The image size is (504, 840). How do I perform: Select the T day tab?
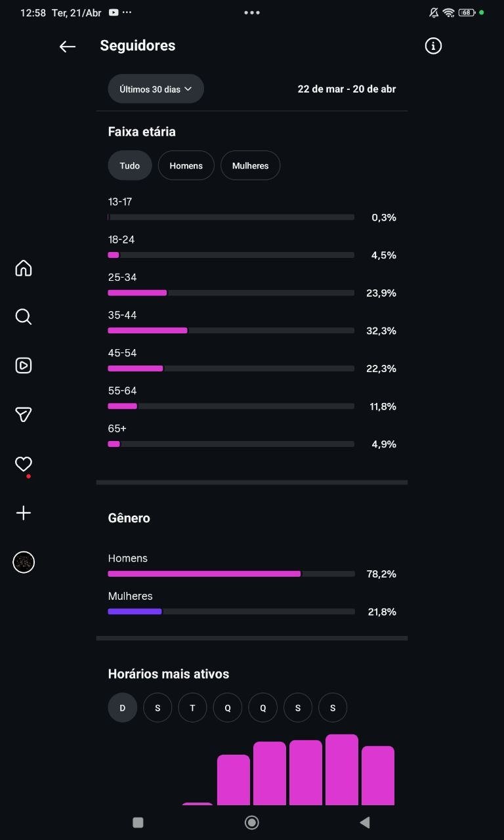(192, 708)
